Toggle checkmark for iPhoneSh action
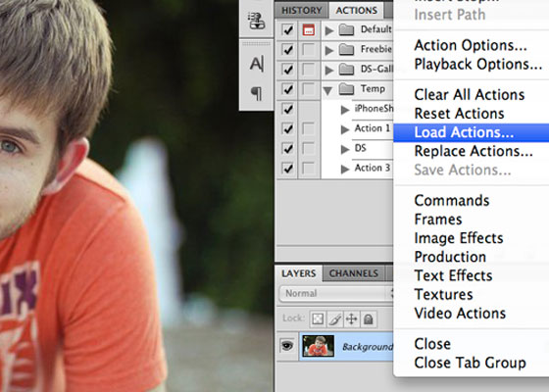This screenshot has height=392, width=549. point(287,109)
